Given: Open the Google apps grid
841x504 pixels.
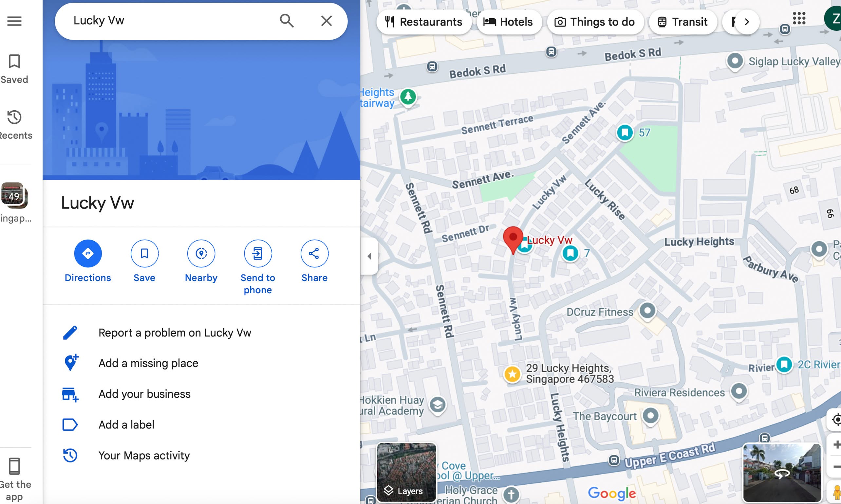Looking at the screenshot, I should (x=799, y=18).
